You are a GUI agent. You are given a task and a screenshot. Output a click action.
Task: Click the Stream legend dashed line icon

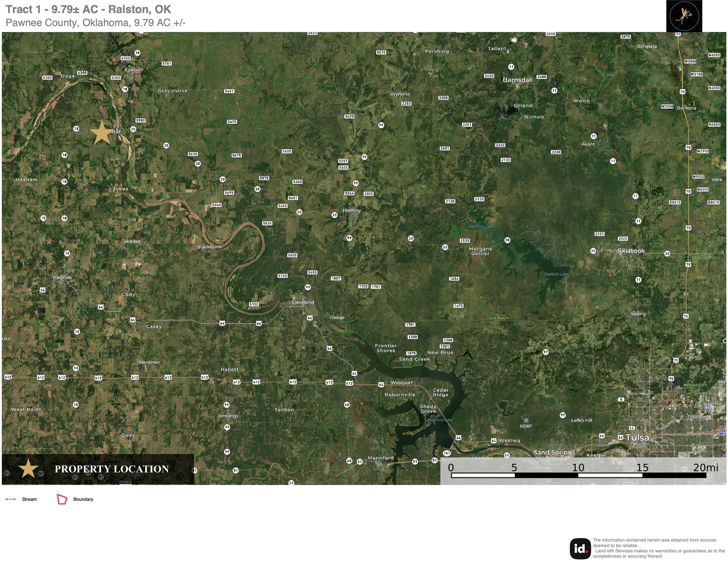(11, 499)
